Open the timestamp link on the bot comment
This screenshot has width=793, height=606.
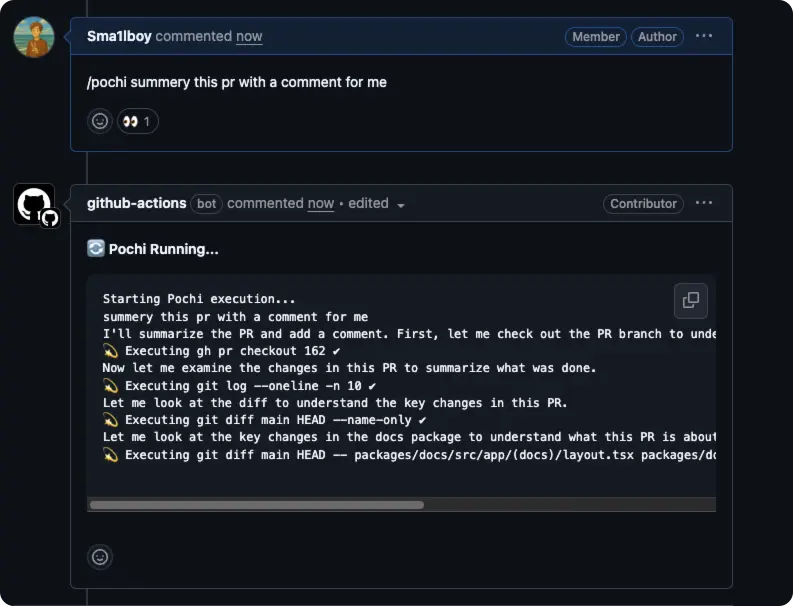[x=320, y=203]
